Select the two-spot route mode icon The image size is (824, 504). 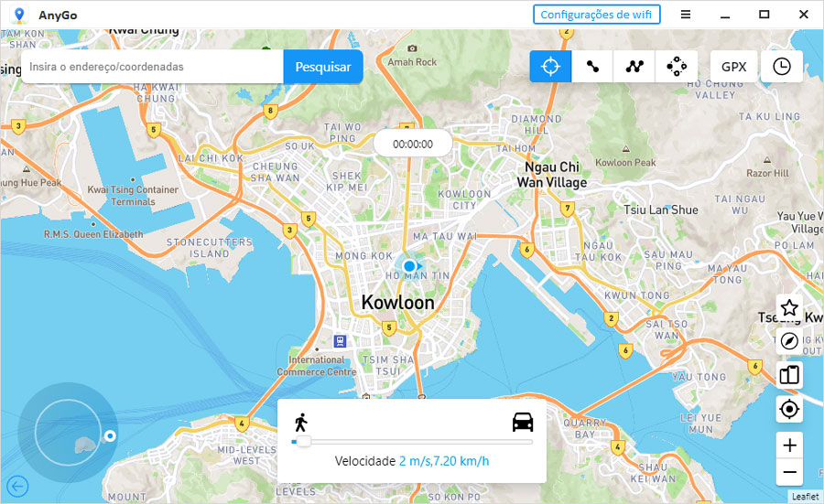coord(592,67)
